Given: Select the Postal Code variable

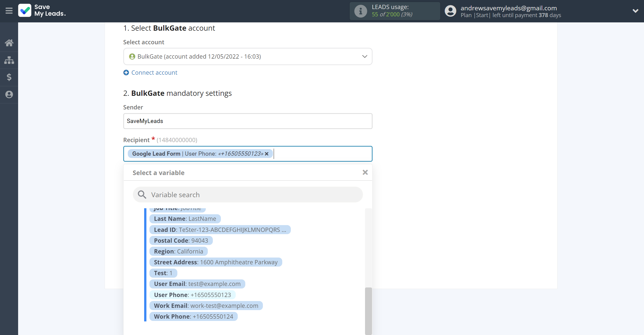Looking at the screenshot, I should [181, 241].
